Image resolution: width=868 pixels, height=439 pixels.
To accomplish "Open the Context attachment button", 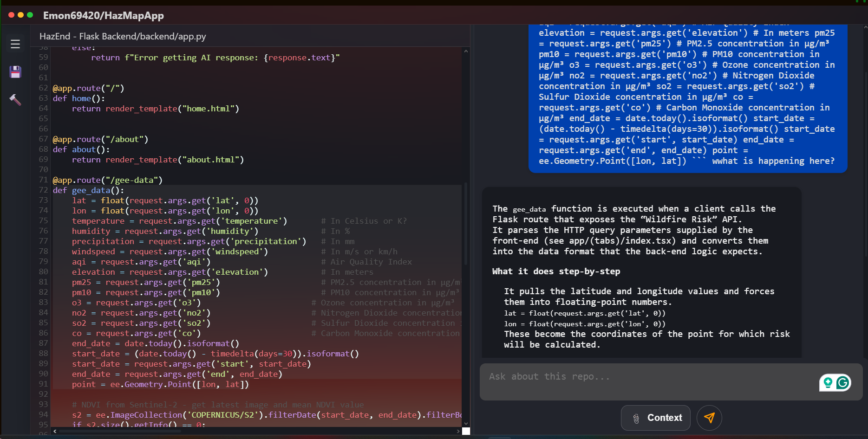I will pyautogui.click(x=656, y=418).
